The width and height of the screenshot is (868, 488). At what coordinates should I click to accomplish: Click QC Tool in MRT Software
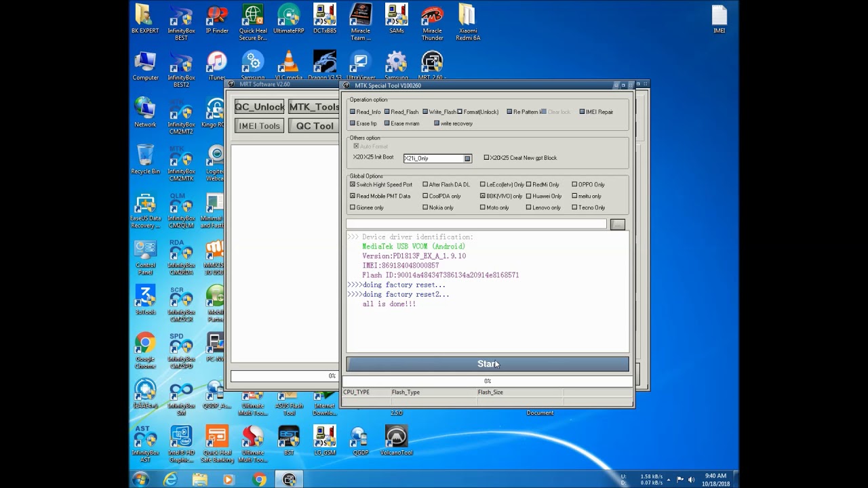tap(314, 125)
